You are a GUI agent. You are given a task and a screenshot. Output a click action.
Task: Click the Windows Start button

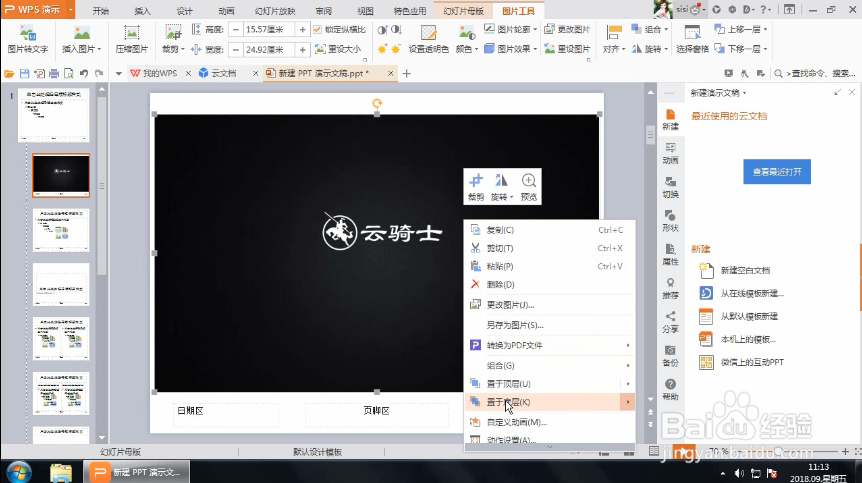click(x=18, y=472)
